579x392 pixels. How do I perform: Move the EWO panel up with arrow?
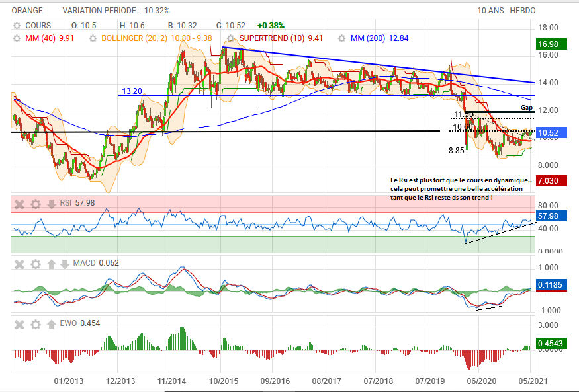(x=52, y=324)
